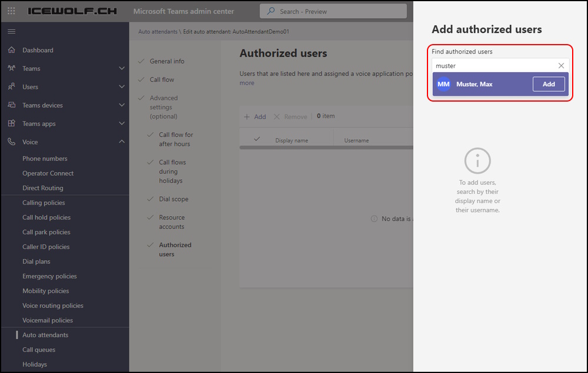588x373 pixels.
Task: Click the search magnifier icon
Action: pos(270,11)
